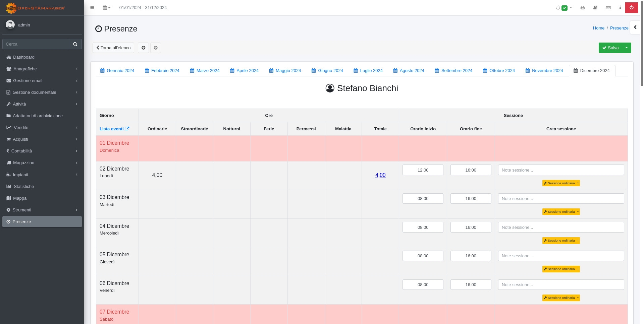Go to next record arrow icon
Viewport: 644px width, 324px height.
[x=156, y=48]
